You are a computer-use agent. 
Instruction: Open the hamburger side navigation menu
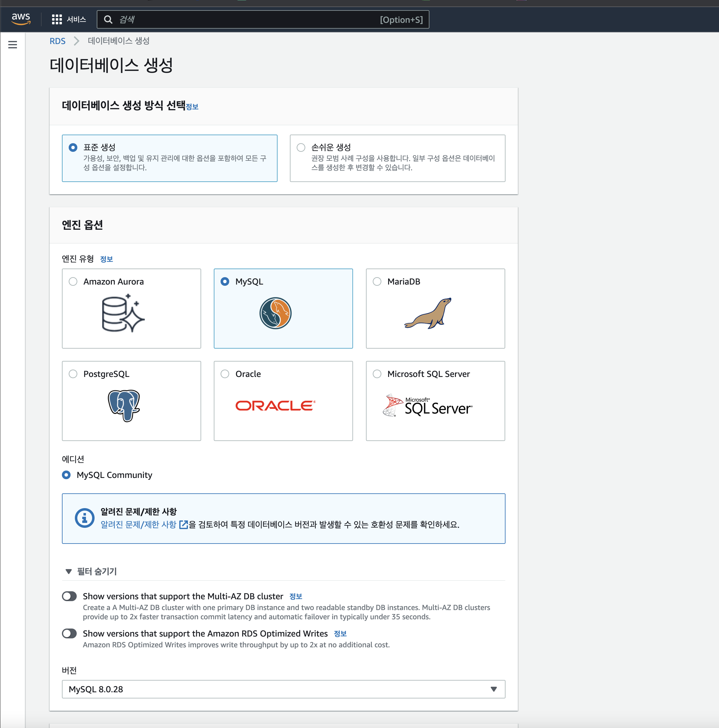coord(12,44)
